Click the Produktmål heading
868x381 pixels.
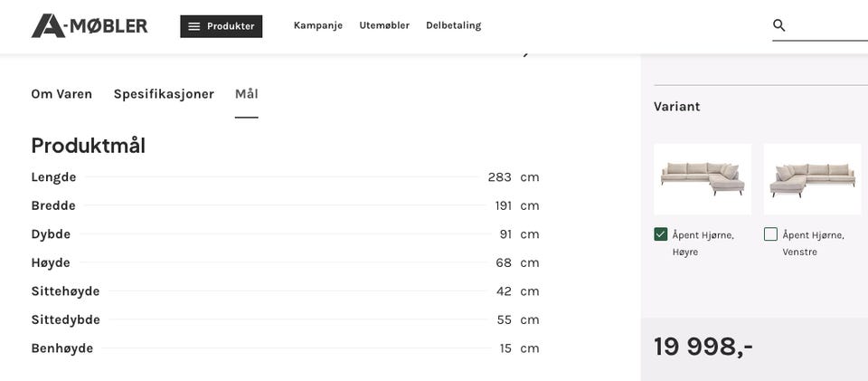89,146
